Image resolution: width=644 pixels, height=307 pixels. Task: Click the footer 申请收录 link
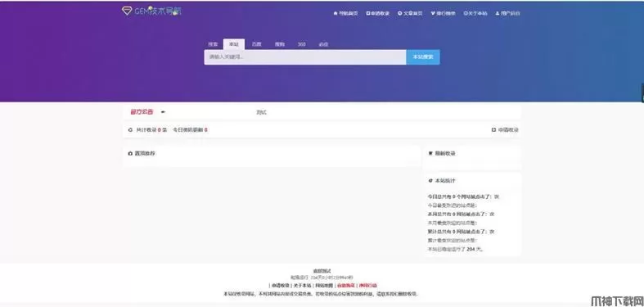(281, 285)
